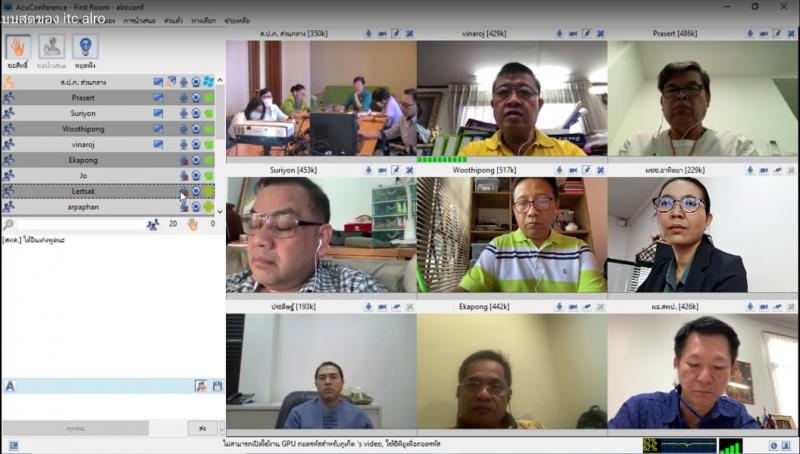Click camera icon in Ekapong [442k] video header
Image resolution: width=800 pixels, height=454 pixels.
(x=573, y=307)
